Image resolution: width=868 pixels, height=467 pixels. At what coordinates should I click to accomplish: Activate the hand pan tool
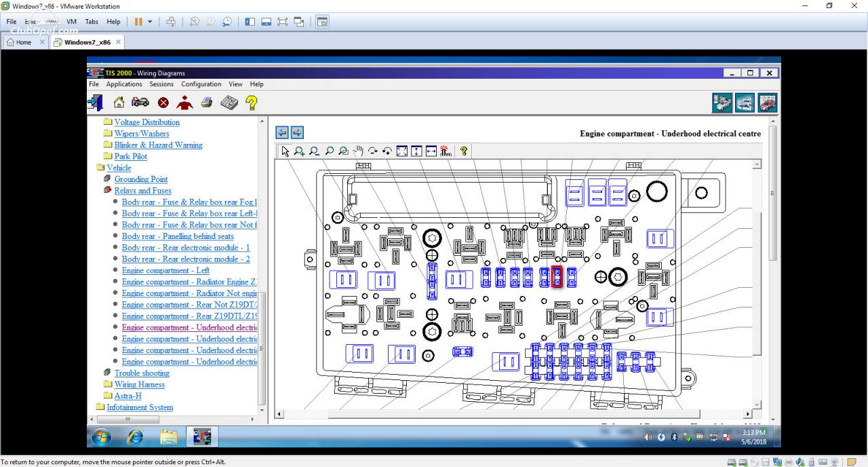pyautogui.click(x=358, y=151)
